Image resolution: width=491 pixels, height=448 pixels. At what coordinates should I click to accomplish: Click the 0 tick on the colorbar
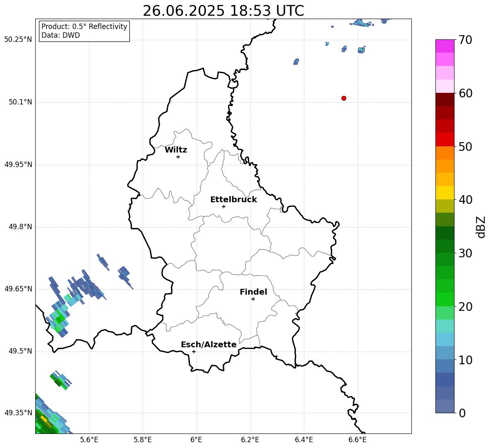pos(462,413)
